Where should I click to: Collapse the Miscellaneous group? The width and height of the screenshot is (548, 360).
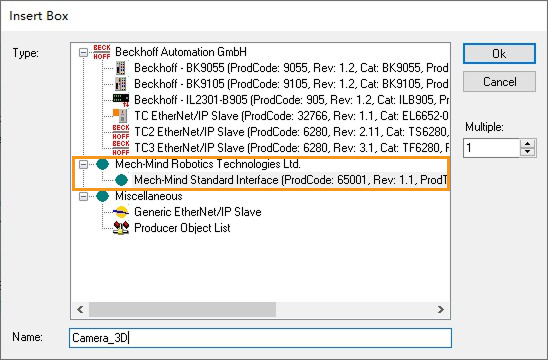(83, 196)
